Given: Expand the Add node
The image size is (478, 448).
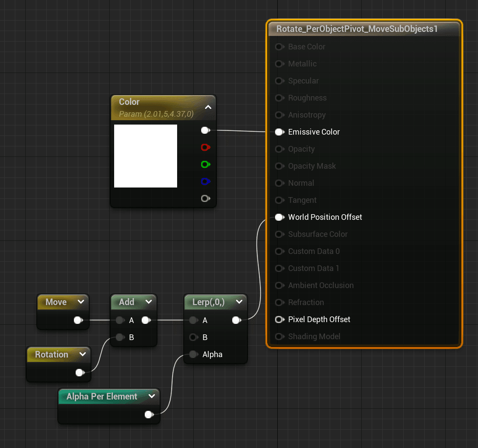Looking at the screenshot, I should coord(149,302).
